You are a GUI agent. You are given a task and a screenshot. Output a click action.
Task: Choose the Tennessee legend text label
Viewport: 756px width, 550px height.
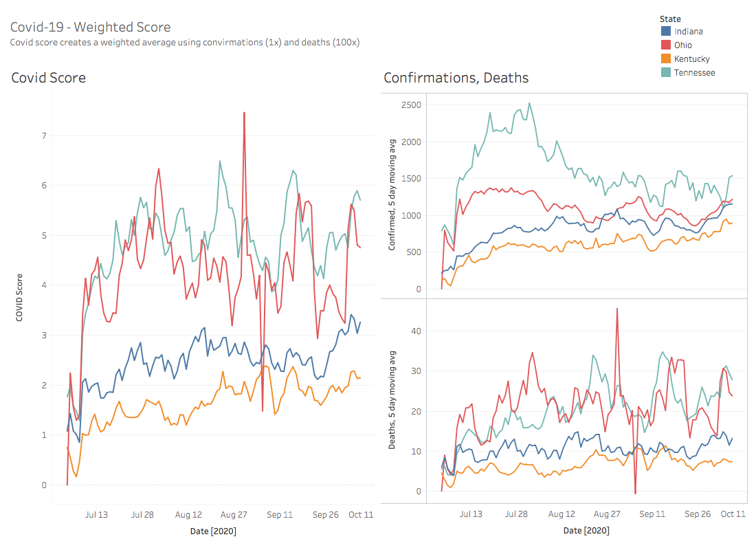pos(694,73)
